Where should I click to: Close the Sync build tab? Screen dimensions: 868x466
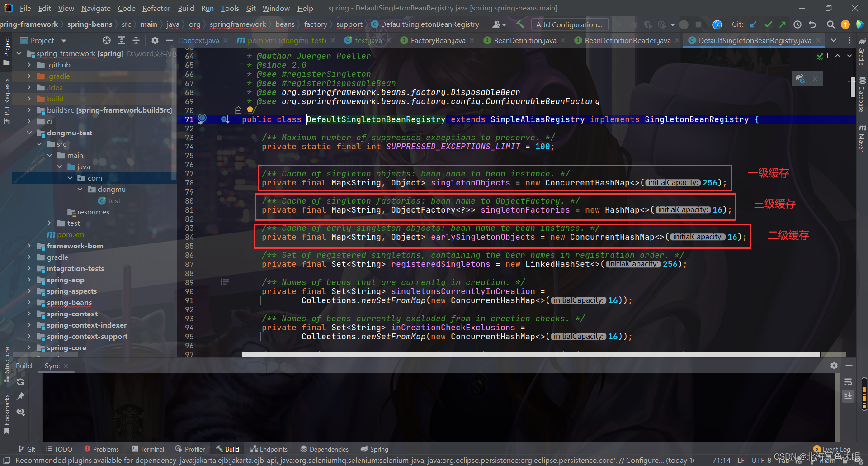pos(66,366)
